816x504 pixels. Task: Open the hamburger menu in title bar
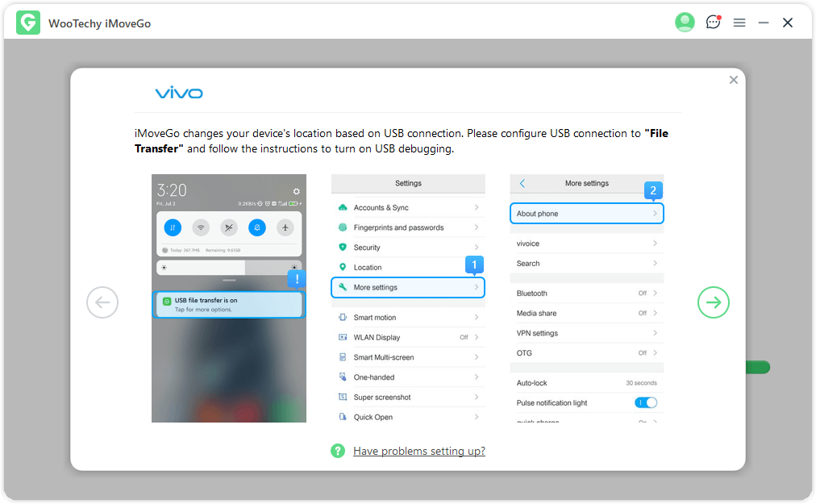click(x=739, y=23)
